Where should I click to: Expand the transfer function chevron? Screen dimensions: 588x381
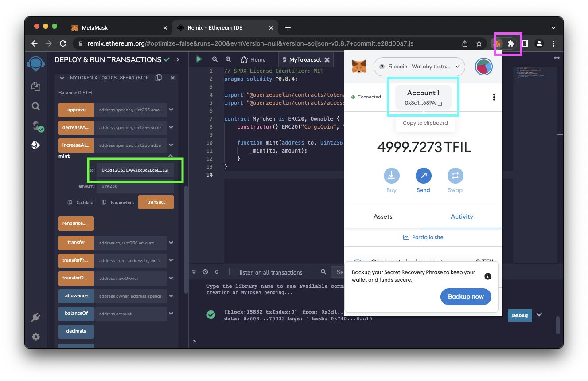(171, 243)
